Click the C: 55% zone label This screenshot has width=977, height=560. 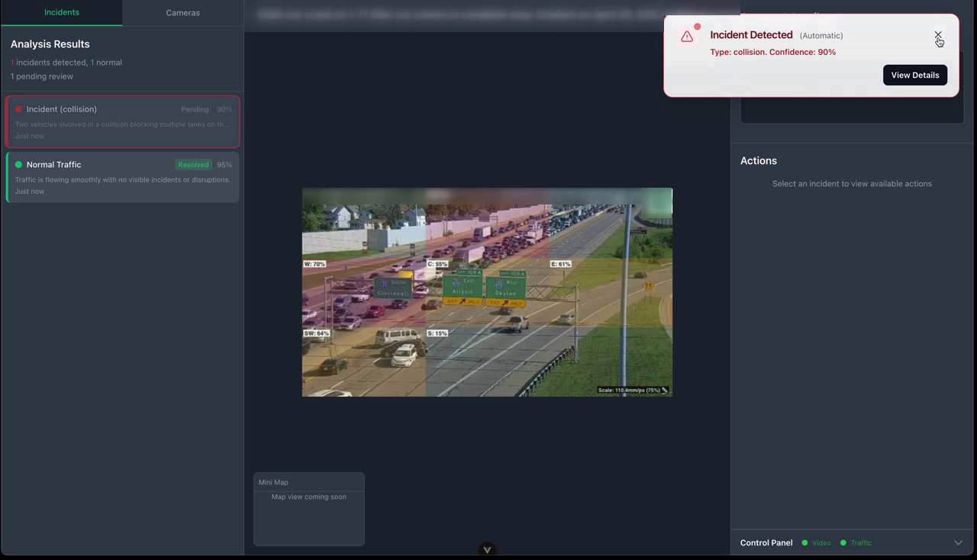(437, 264)
